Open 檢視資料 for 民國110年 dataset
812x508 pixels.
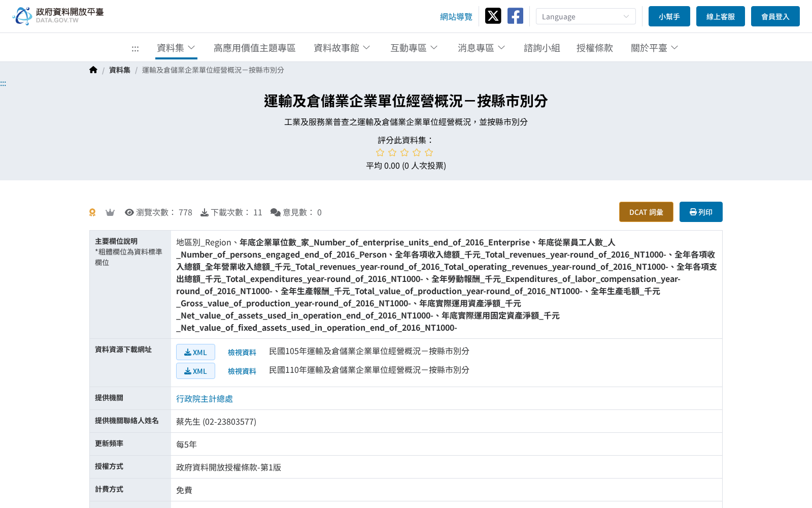(x=242, y=371)
